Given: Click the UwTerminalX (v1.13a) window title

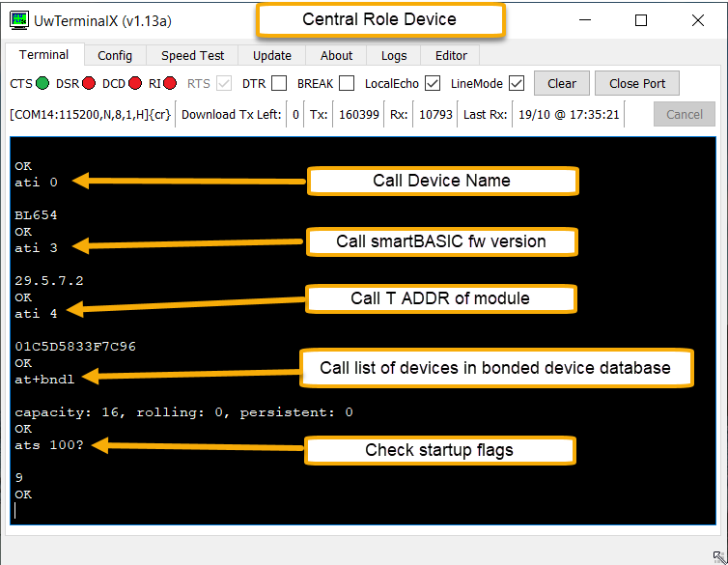Looking at the screenshot, I should [102, 21].
